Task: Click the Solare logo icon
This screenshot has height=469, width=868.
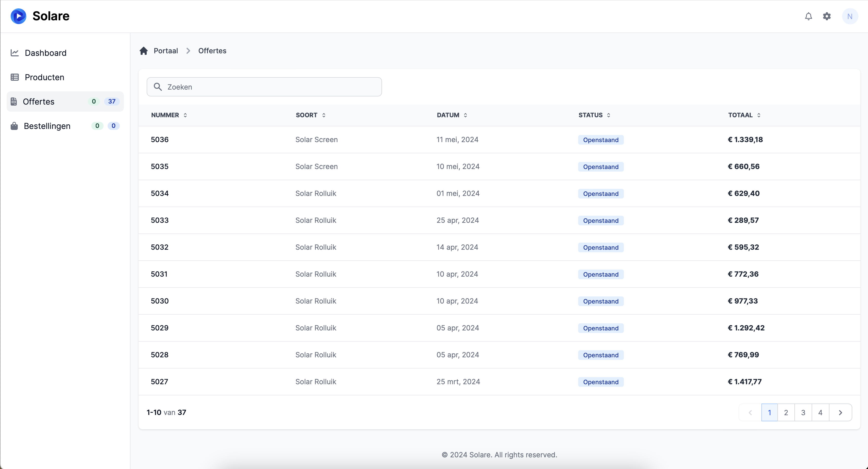Action: coord(19,16)
